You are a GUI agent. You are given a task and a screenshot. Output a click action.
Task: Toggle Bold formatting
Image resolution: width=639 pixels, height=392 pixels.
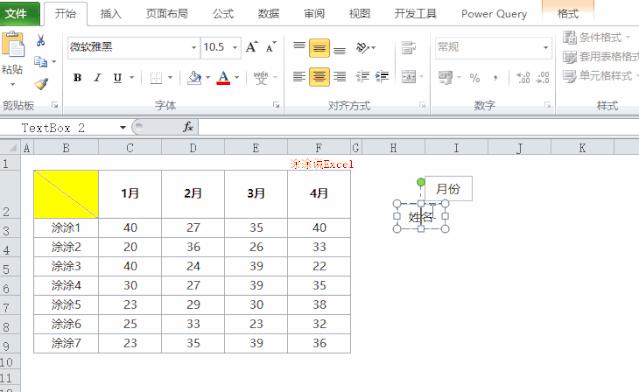click(77, 77)
